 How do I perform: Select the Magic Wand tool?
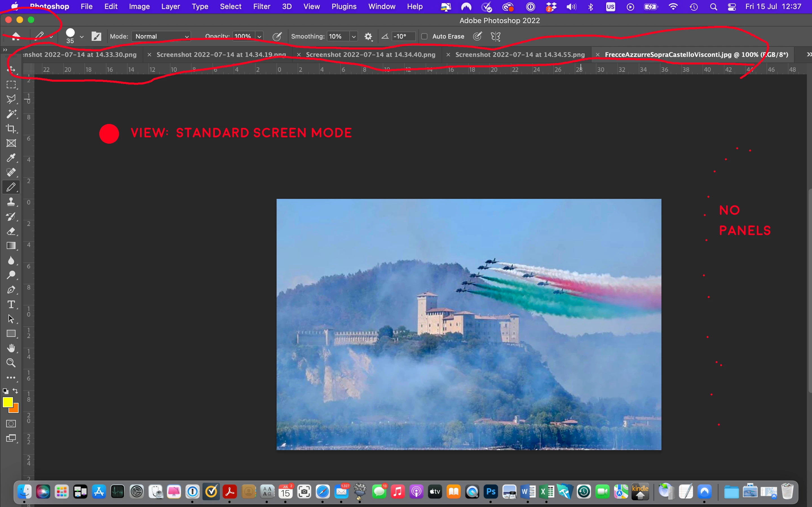(11, 114)
